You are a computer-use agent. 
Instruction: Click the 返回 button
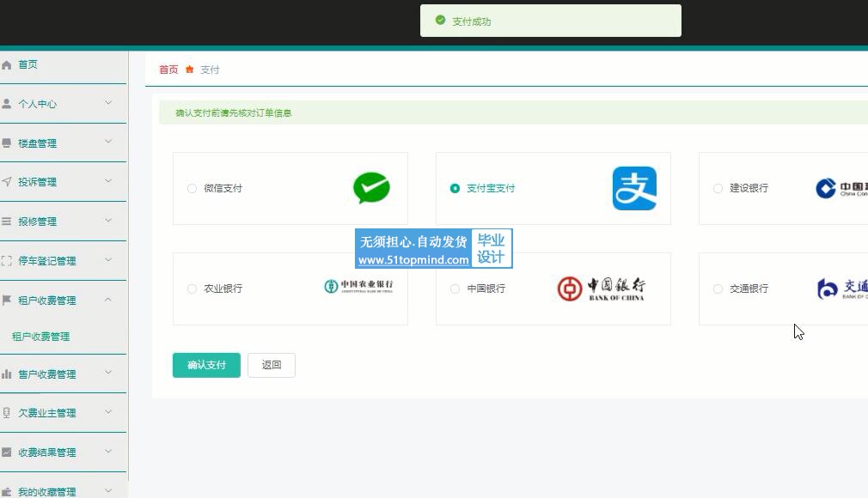[272, 365]
